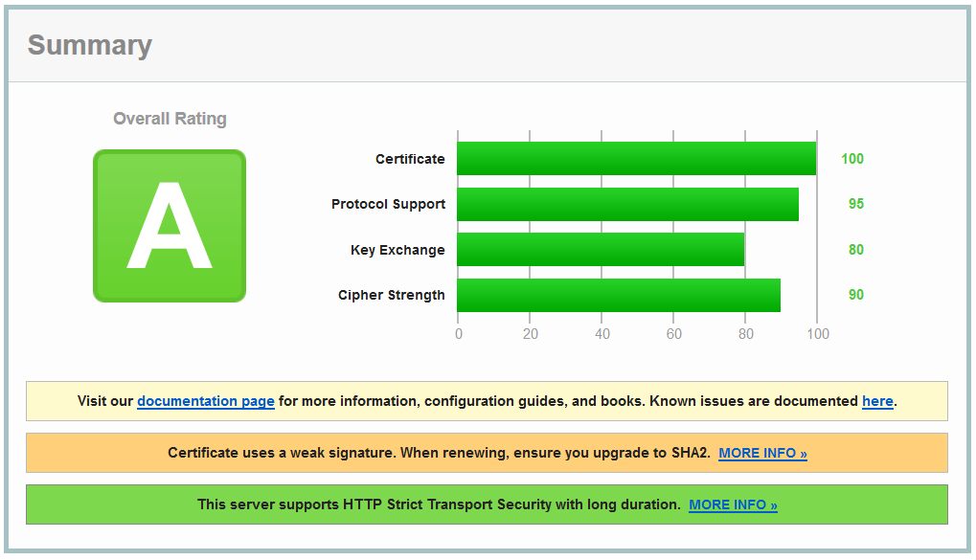Click the green letter A rating badge
Screen dimensions: 976x560
point(169,226)
